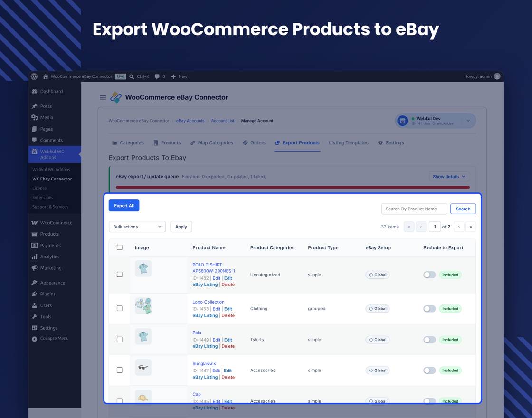Click the WordPress logo in admin bar
The height and width of the screenshot is (418, 532).
(x=34, y=76)
